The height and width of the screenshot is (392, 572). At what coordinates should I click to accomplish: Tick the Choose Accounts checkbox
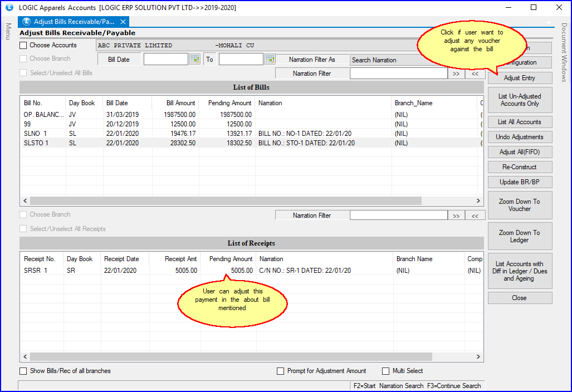pos(23,45)
